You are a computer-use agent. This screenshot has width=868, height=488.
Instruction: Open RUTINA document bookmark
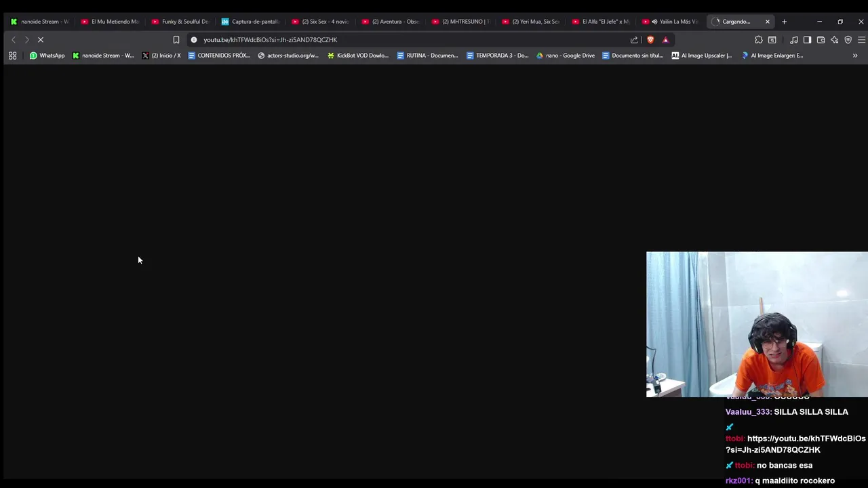427,56
